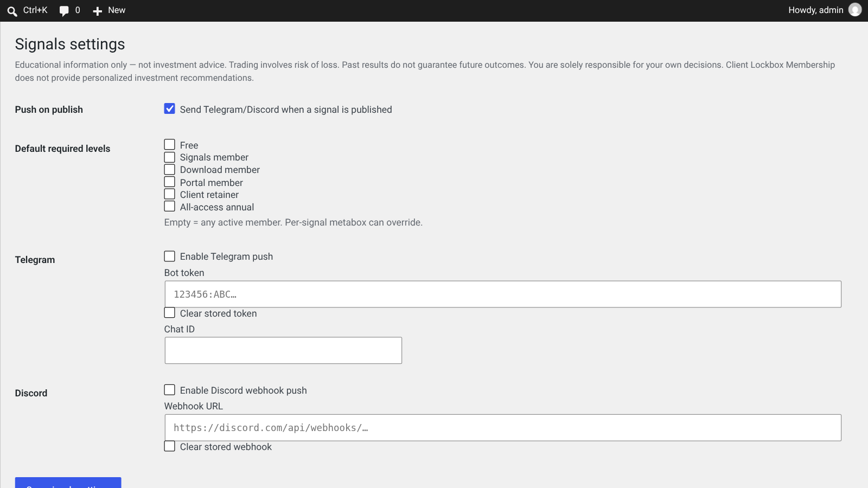Click the Discord section label
Viewport: 868px width, 488px height.
pyautogui.click(x=31, y=393)
